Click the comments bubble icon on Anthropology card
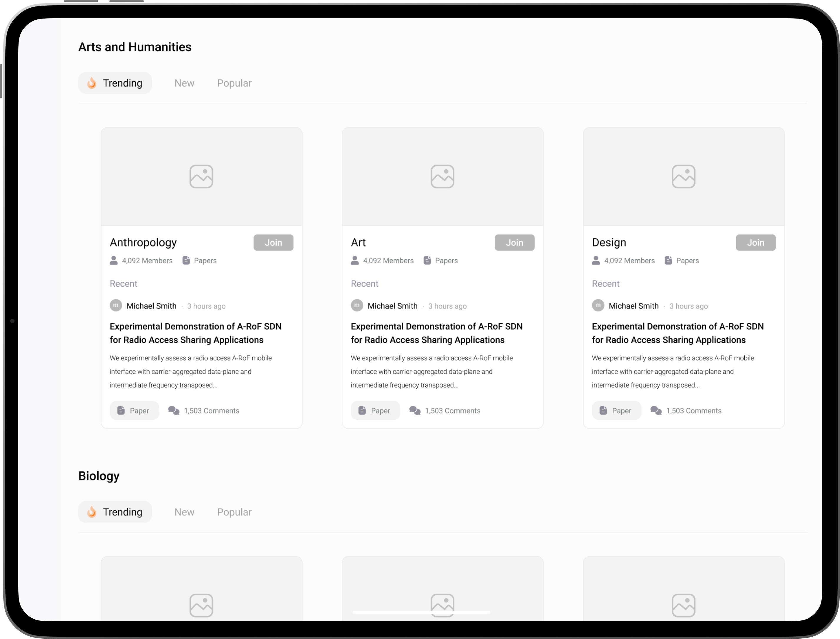Viewport: 840px width, 639px height. point(174,410)
